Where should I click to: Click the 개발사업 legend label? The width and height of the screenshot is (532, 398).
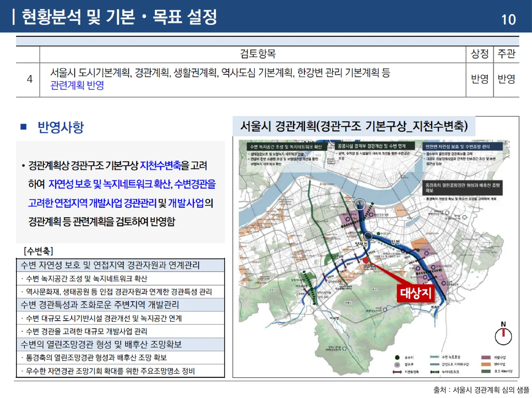[500, 357]
